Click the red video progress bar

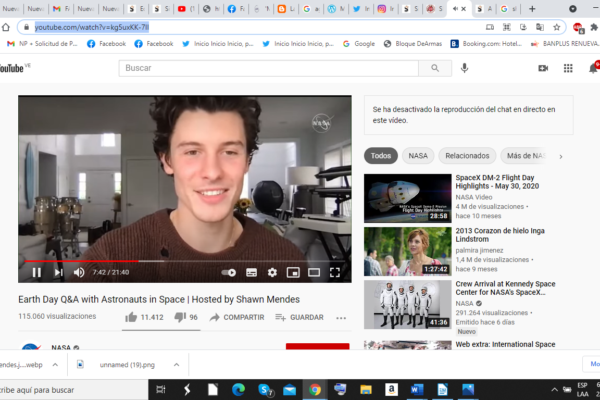pos(81,261)
